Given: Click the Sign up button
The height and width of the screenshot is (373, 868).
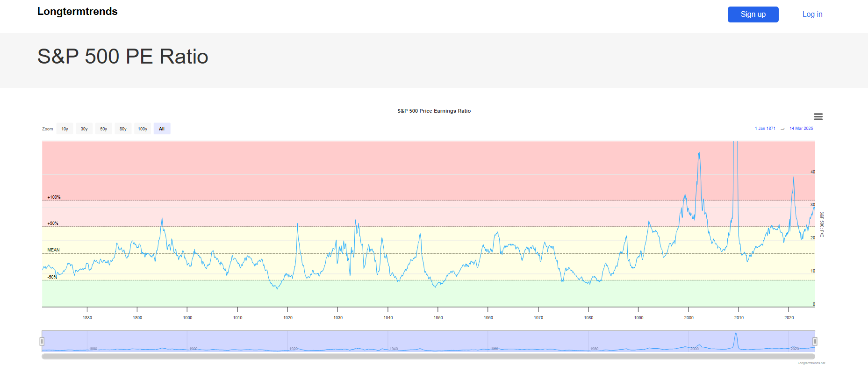Looking at the screenshot, I should (753, 14).
